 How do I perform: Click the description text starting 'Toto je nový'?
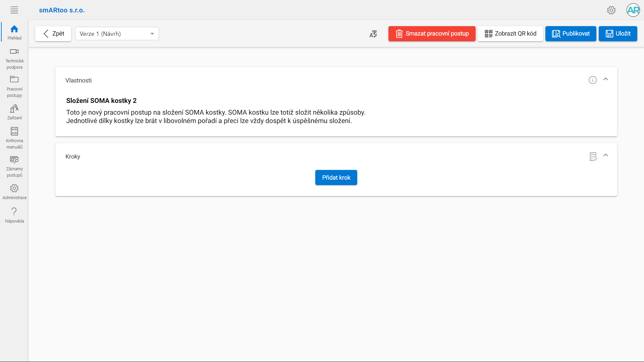(216, 117)
